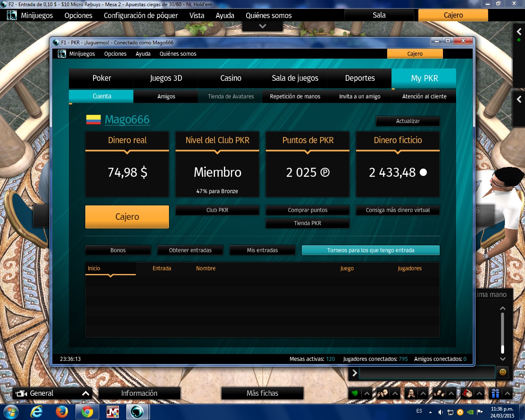Expand the pointing emote options arrow
525x420 pixels.
pyautogui.click(x=451, y=393)
